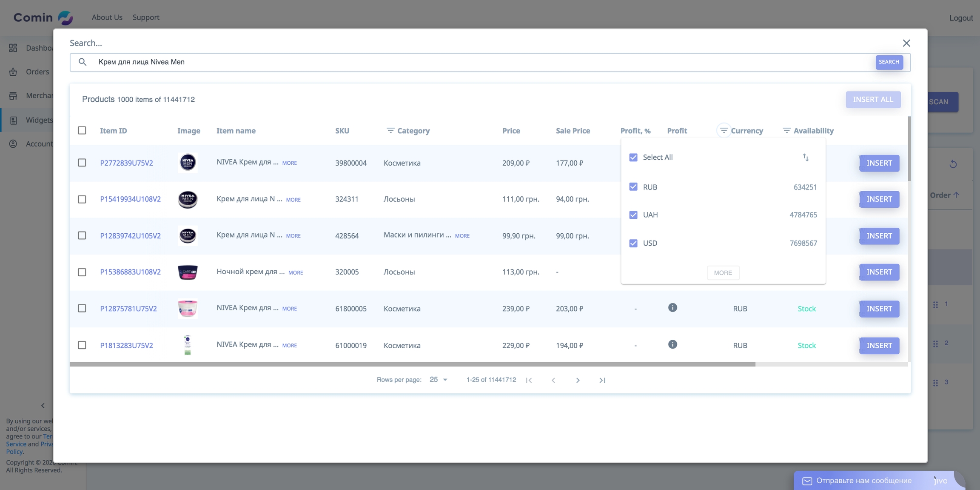This screenshot has height=490, width=980.
Task: Check the row P1813283U75V2 checkbox
Action: click(82, 345)
